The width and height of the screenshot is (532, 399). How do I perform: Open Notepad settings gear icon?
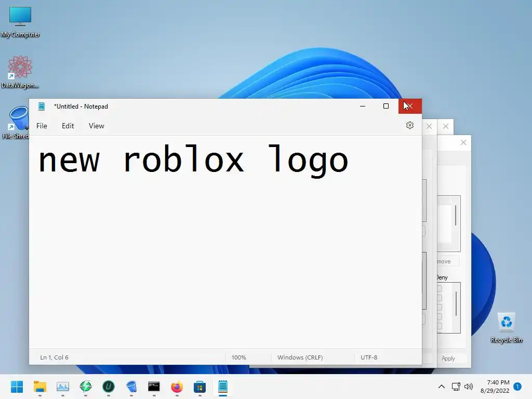[410, 126]
